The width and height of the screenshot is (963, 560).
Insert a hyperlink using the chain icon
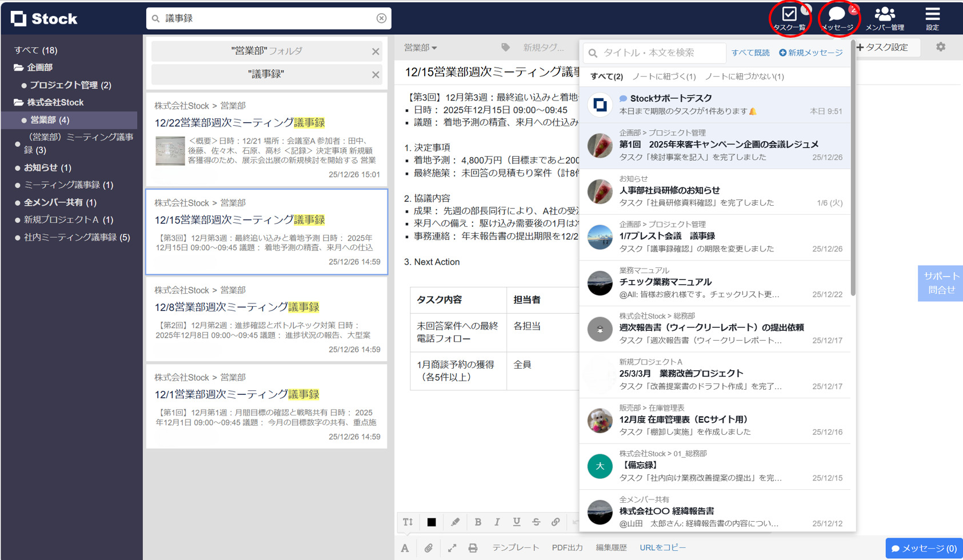[556, 522]
